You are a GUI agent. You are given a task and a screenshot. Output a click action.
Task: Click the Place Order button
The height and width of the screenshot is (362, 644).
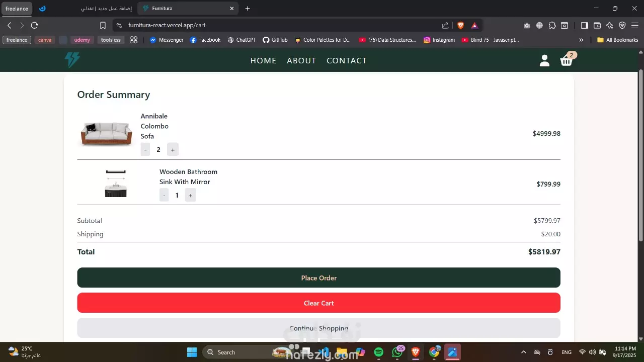[318, 278]
